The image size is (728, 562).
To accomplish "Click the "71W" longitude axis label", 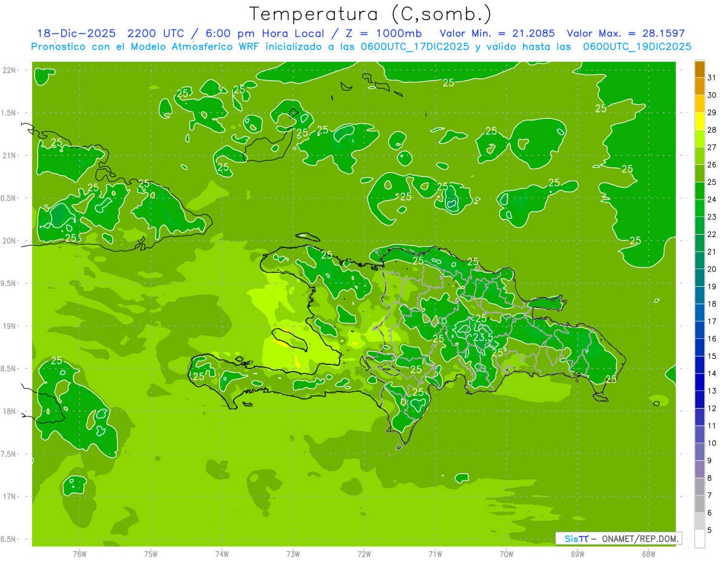I will point(435,554).
